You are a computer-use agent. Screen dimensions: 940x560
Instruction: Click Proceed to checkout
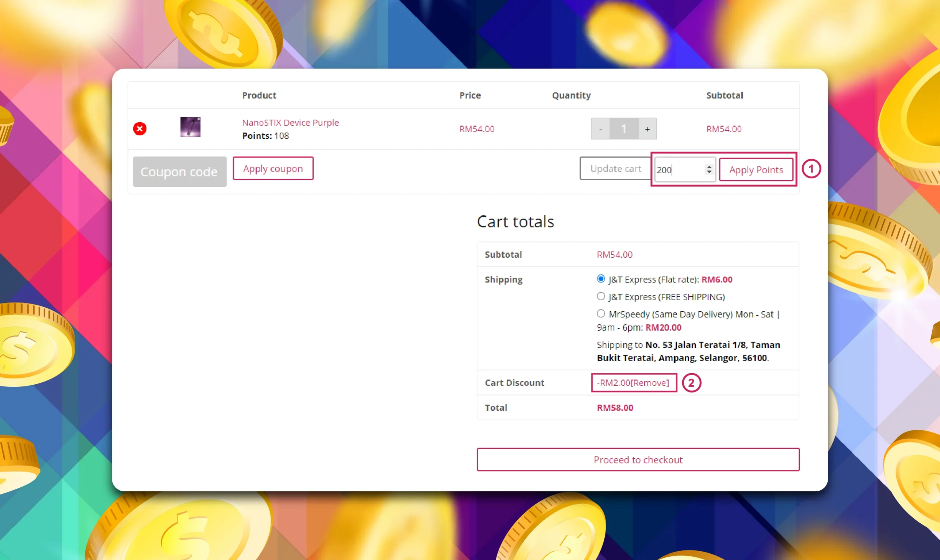(x=638, y=459)
